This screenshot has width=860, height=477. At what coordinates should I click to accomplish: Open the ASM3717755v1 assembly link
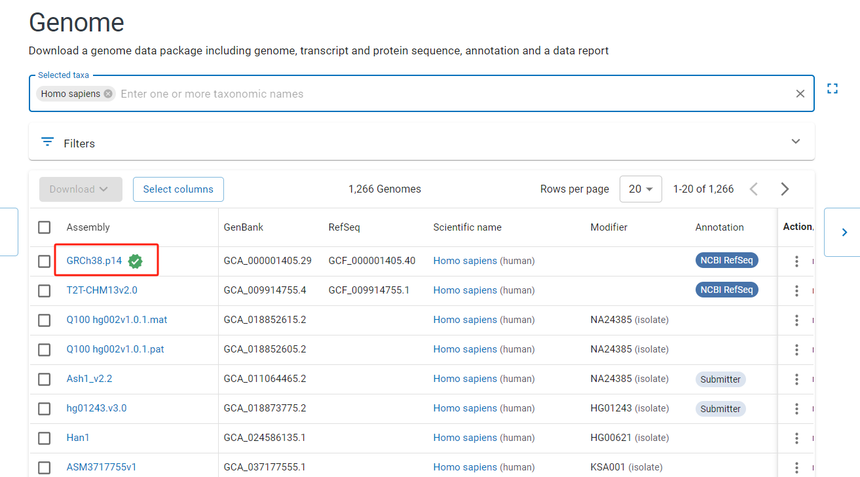click(x=101, y=467)
